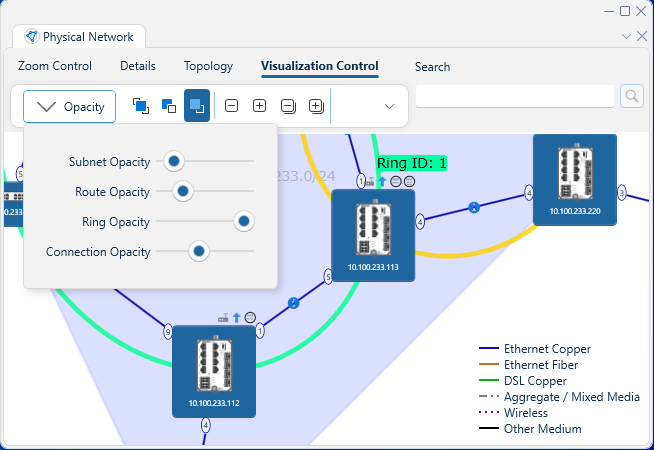Click the first overlapping-squares layering icon
Image resolution: width=654 pixels, height=450 pixels.
coord(141,106)
